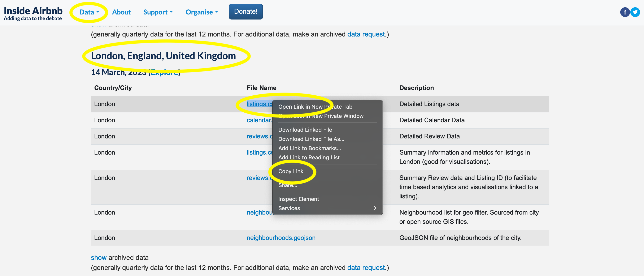Screen dimensions: 644x276
Task: Select Add Link to Reading List
Action: pos(309,158)
